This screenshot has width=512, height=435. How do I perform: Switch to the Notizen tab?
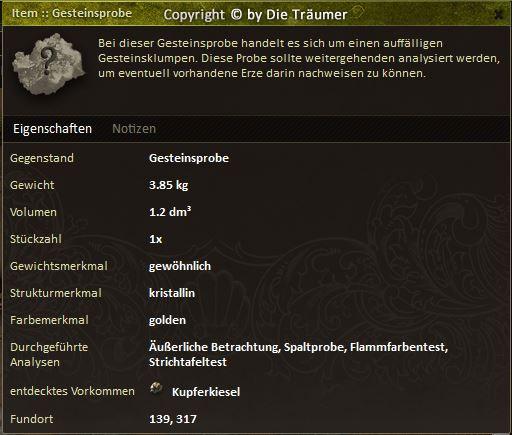pyautogui.click(x=134, y=129)
